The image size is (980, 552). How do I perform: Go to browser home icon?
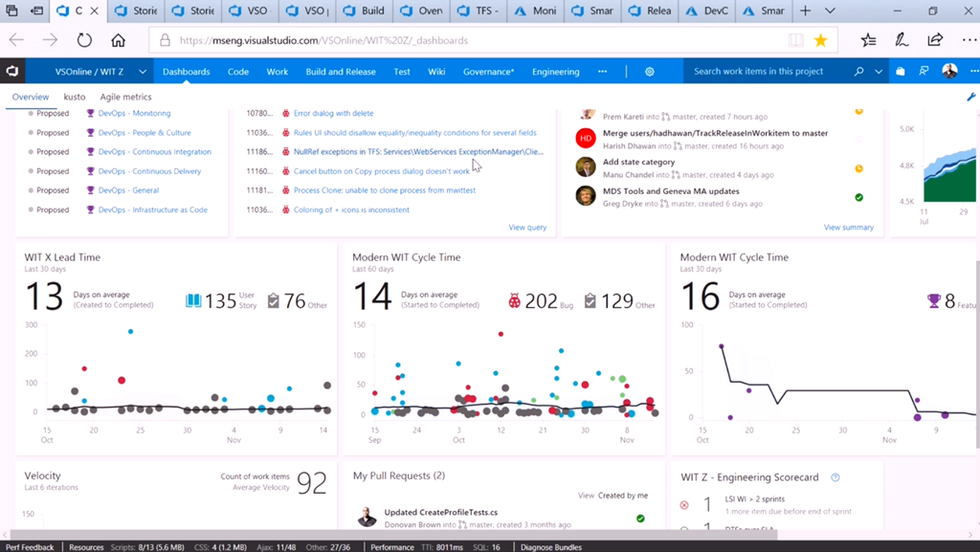(118, 40)
